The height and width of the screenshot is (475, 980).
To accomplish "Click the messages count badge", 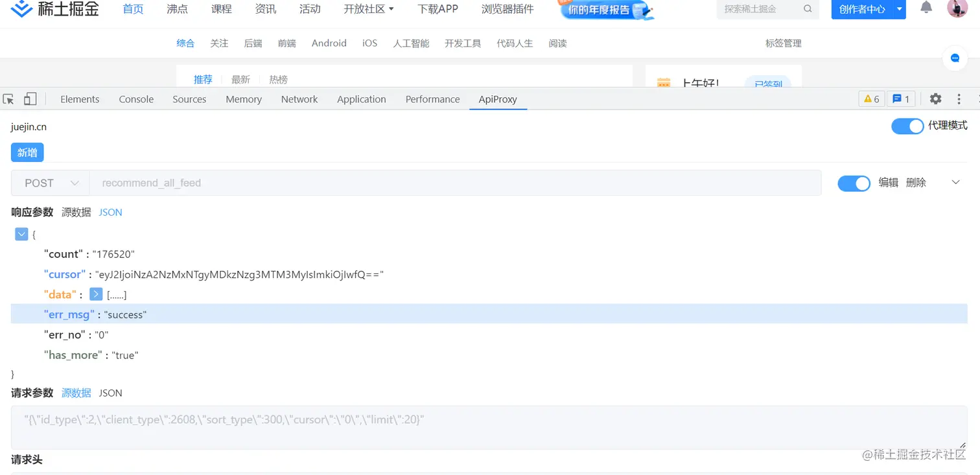I will pyautogui.click(x=901, y=99).
